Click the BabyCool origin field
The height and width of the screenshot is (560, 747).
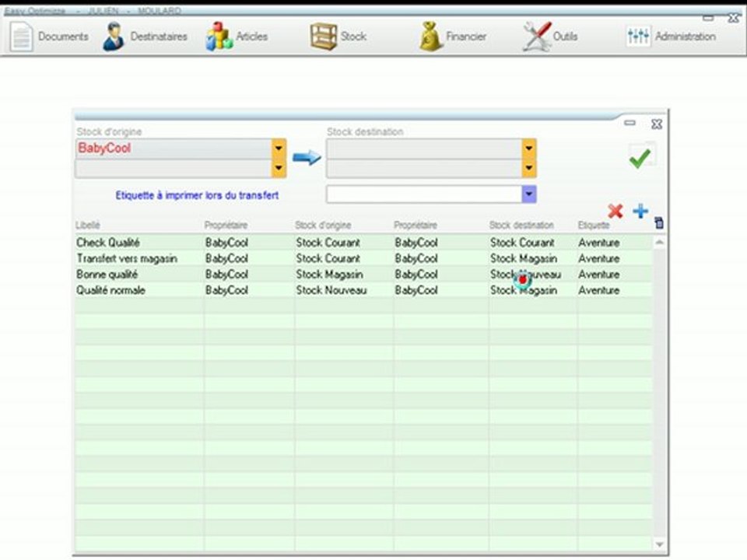[x=174, y=148]
